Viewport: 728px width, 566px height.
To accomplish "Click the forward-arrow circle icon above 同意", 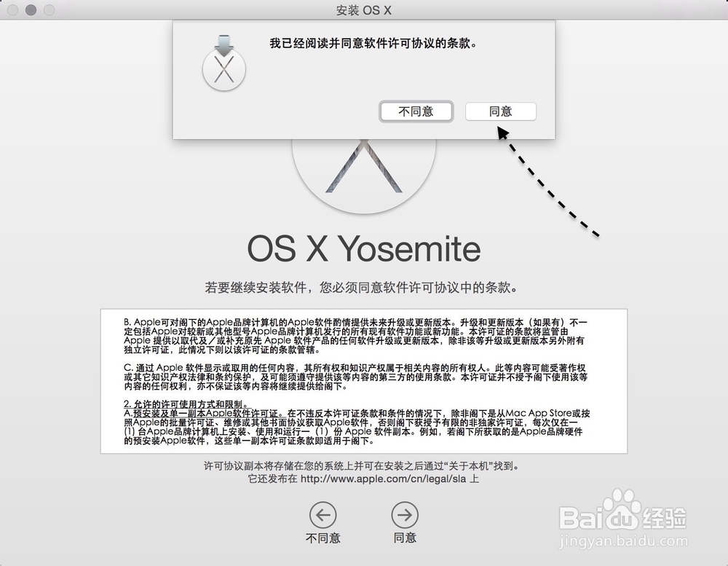I will pyautogui.click(x=405, y=515).
